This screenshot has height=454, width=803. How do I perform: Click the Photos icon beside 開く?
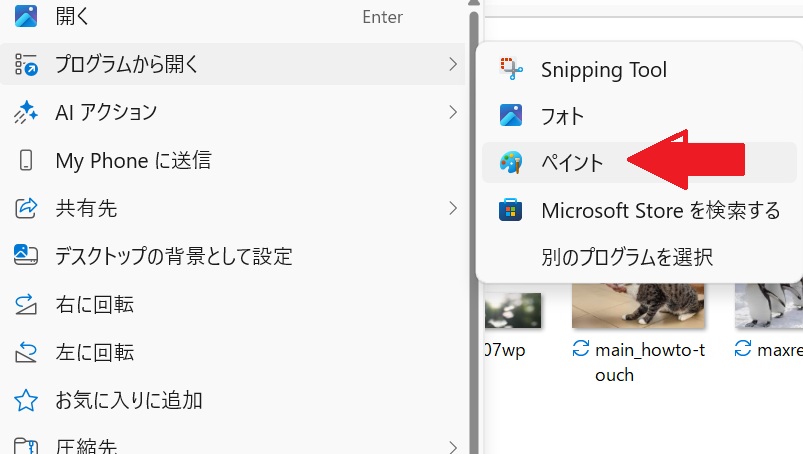click(x=26, y=16)
